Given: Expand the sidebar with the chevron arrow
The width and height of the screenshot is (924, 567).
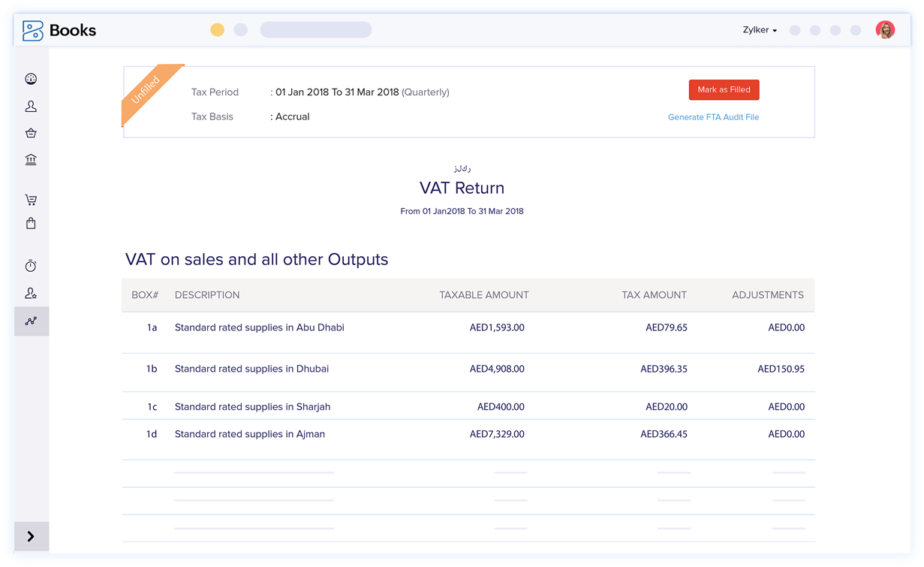Looking at the screenshot, I should pyautogui.click(x=31, y=536).
